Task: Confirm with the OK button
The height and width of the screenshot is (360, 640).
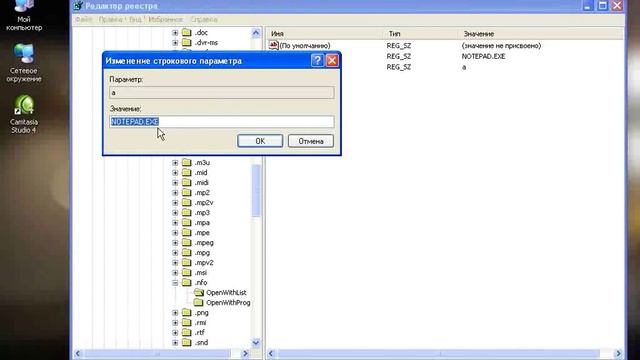Action: pyautogui.click(x=260, y=141)
